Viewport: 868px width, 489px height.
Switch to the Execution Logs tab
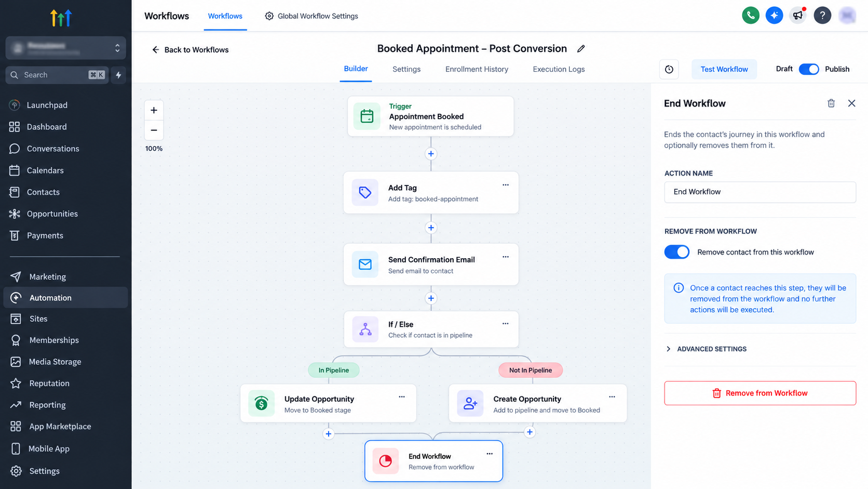(559, 69)
